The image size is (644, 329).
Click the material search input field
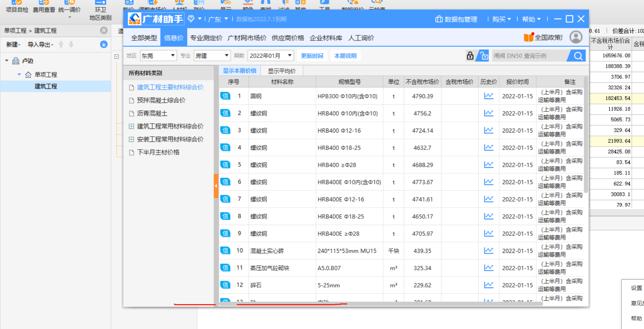point(529,56)
